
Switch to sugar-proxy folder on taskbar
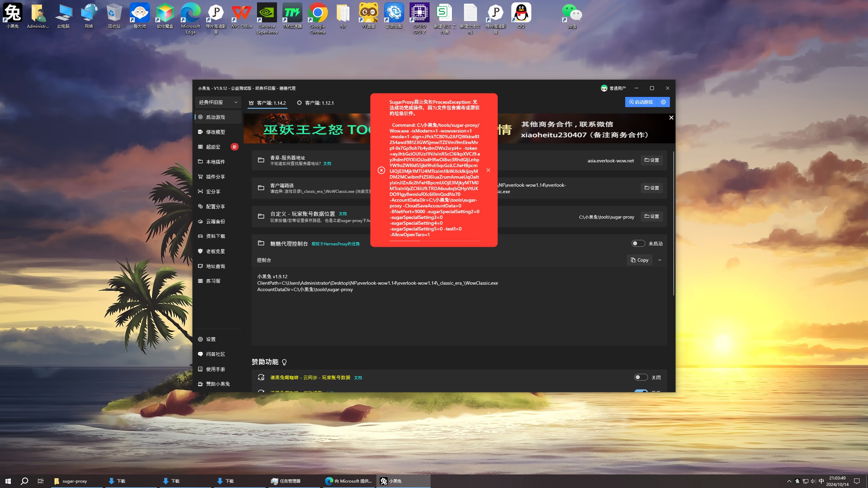point(77,481)
